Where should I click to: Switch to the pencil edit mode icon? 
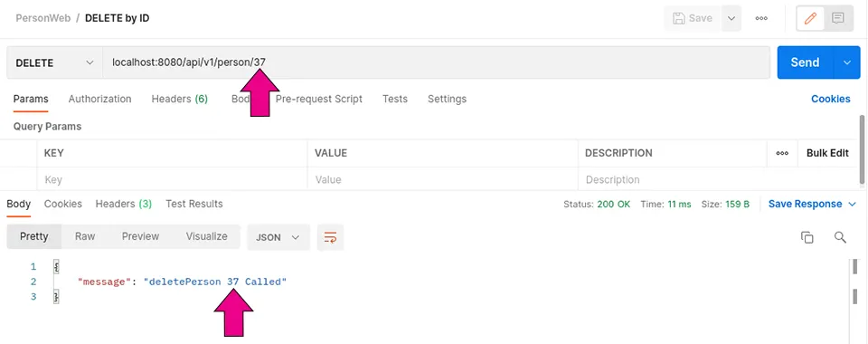click(810, 18)
